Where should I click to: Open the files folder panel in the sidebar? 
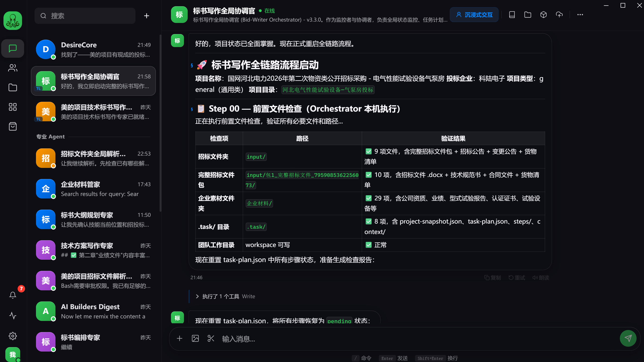(12, 87)
